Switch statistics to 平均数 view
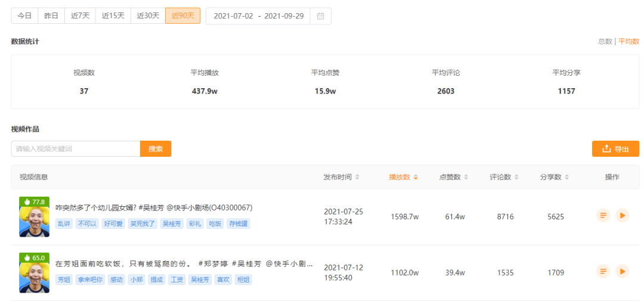The width and height of the screenshot is (644, 301). [629, 42]
